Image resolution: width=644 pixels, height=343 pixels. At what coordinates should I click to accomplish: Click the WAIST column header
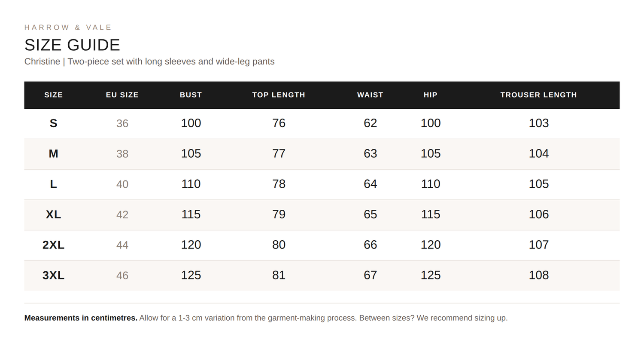[x=370, y=95]
